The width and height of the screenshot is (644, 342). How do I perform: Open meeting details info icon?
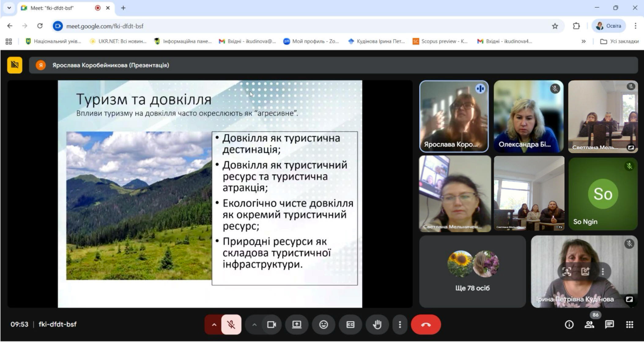(x=569, y=324)
